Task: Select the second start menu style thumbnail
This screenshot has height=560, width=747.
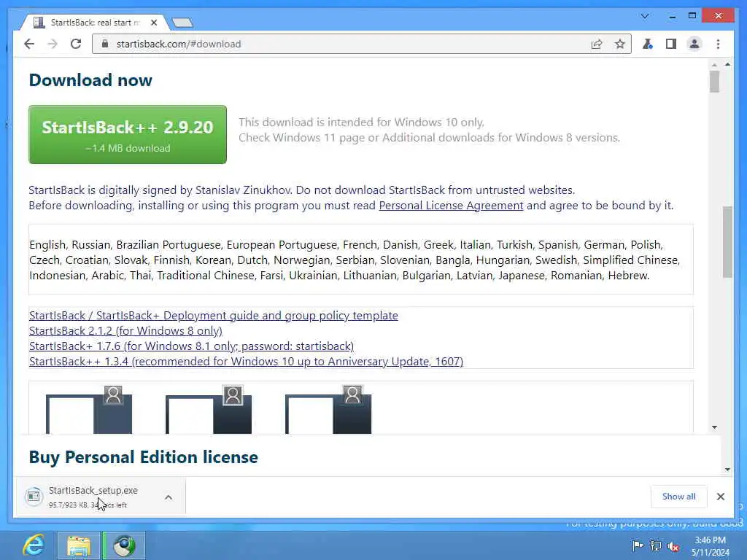Action: pos(209,410)
